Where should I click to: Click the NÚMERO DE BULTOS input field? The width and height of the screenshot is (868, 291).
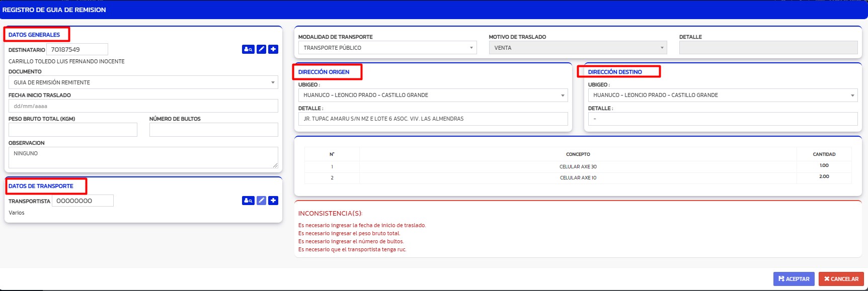pos(214,130)
